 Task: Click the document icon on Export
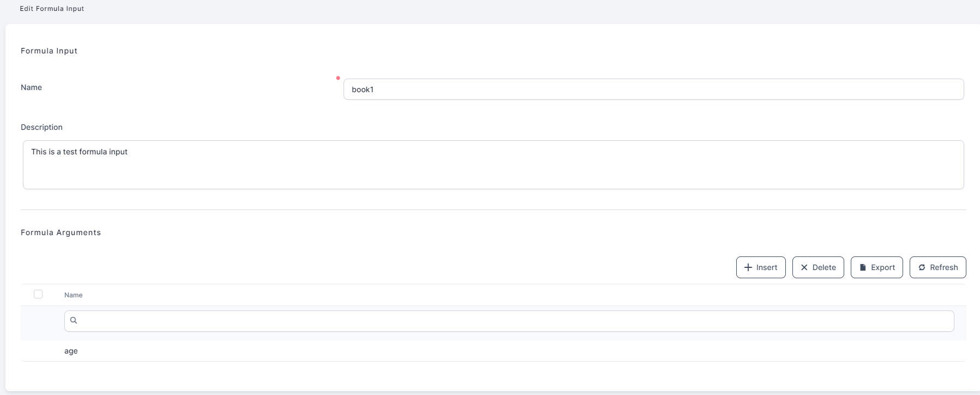(863, 267)
